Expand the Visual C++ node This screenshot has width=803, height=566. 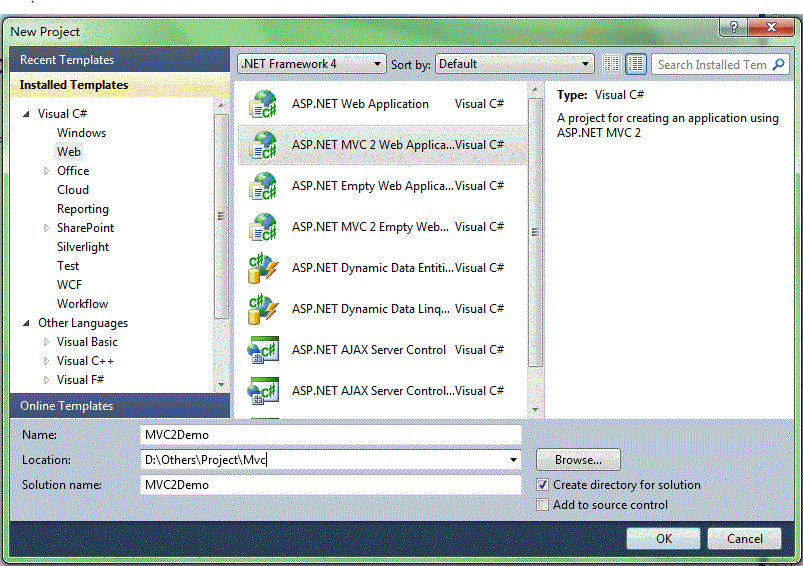pos(46,361)
